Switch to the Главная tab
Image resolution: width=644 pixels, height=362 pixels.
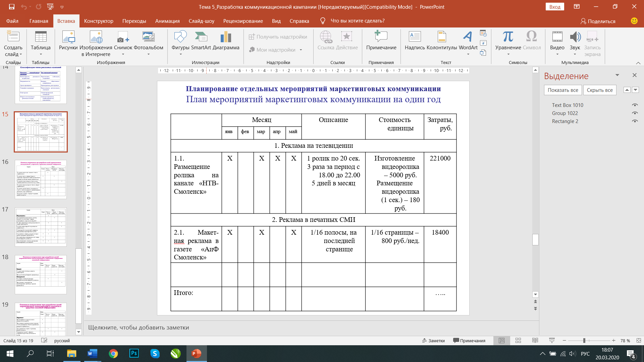[39, 21]
